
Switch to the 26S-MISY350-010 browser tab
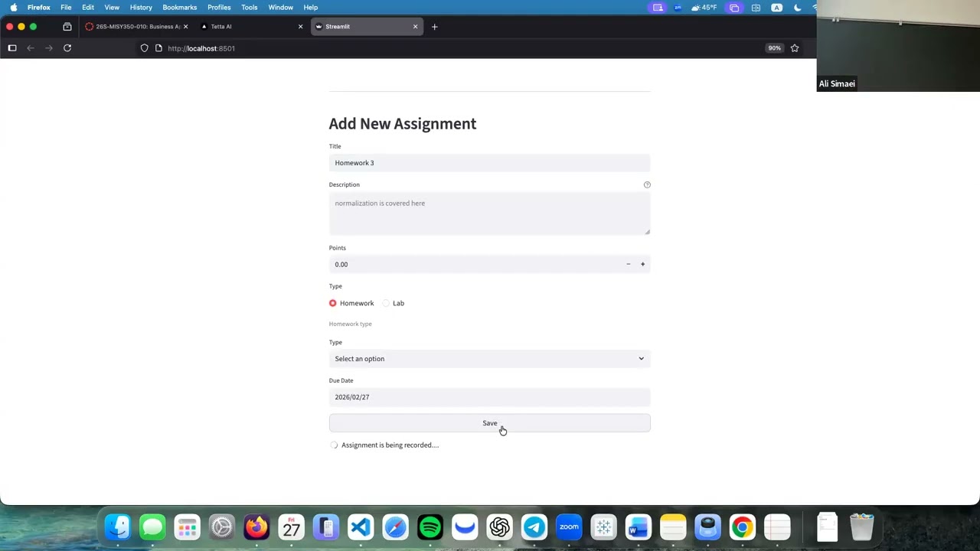136,27
